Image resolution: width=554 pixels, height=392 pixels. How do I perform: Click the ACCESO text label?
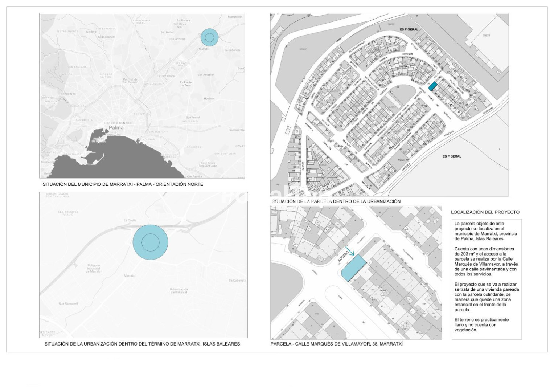coord(343,256)
